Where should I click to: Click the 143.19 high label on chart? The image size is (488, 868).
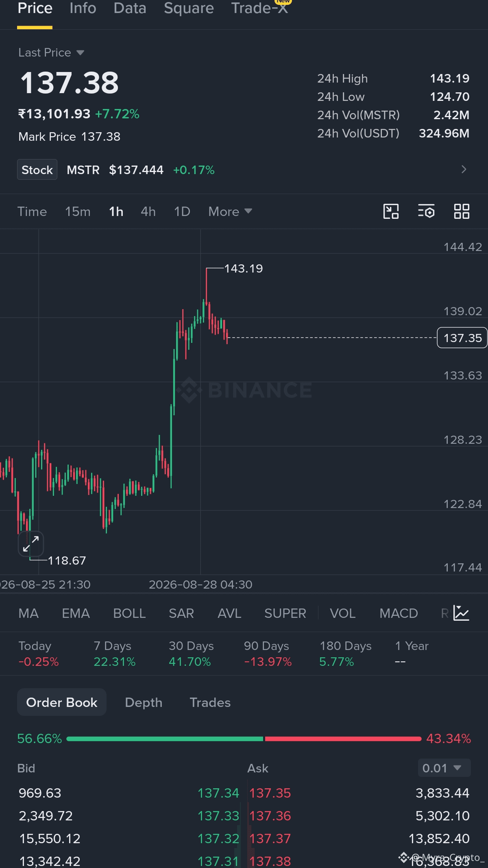click(x=244, y=268)
